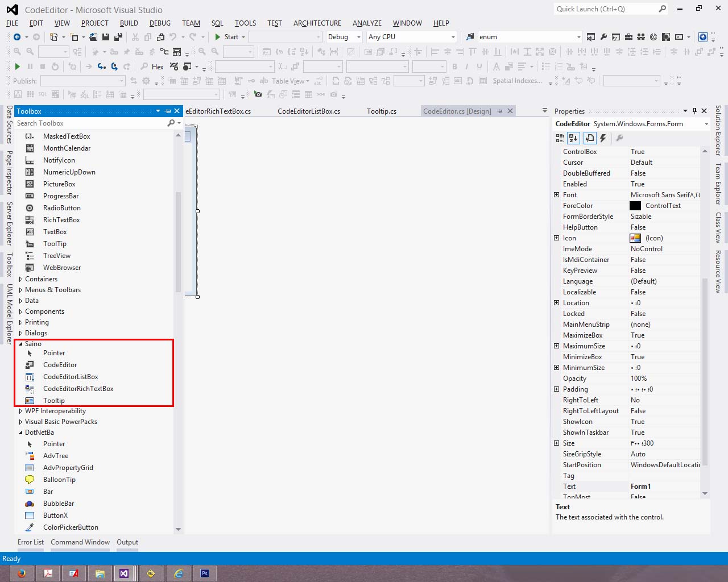
Task: Click the camera snapshot icon in bottom toolbar row
Action: click(258, 94)
